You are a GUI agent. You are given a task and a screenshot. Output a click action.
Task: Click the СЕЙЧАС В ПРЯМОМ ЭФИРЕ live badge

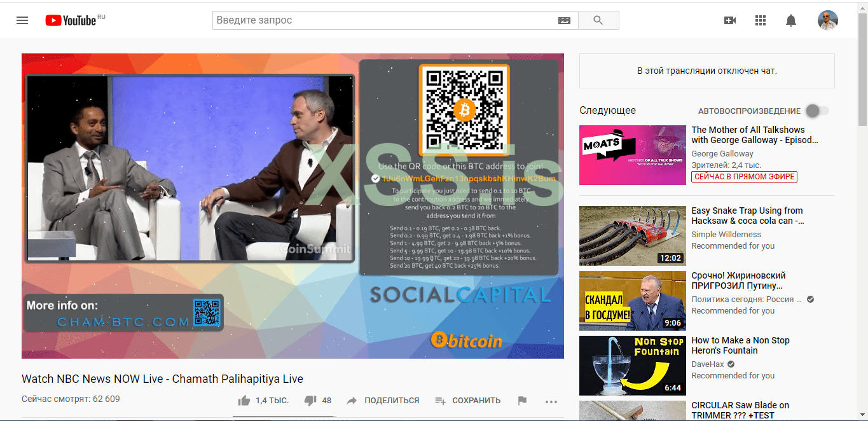tap(744, 177)
